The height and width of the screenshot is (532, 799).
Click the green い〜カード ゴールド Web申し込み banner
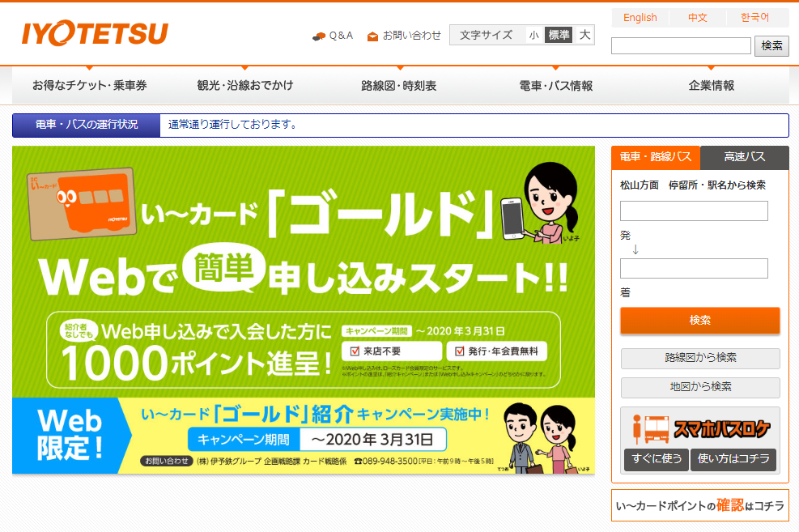(304, 271)
